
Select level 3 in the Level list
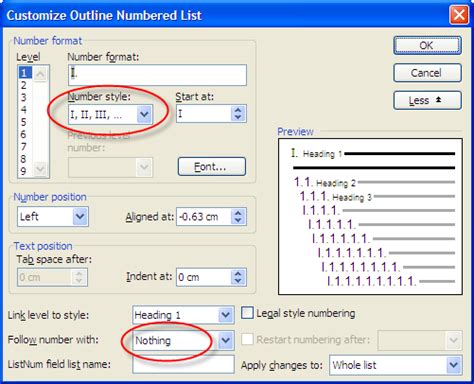coord(24,97)
